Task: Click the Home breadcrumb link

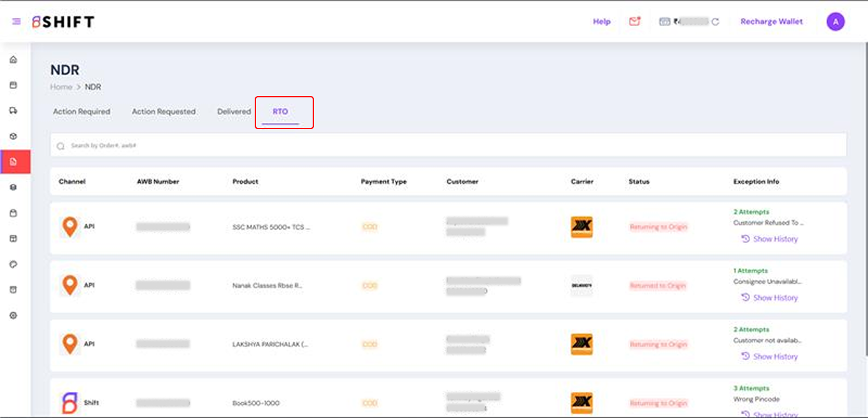Action: (61, 87)
